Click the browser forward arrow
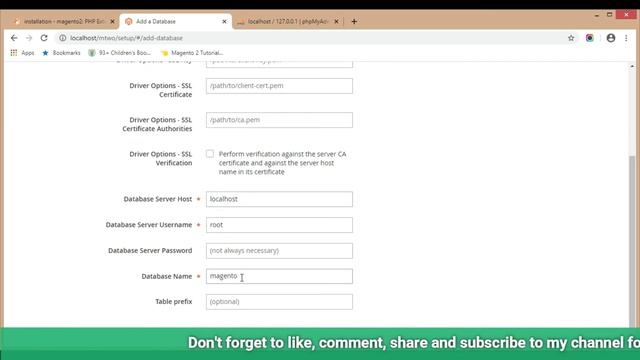 pos(29,38)
